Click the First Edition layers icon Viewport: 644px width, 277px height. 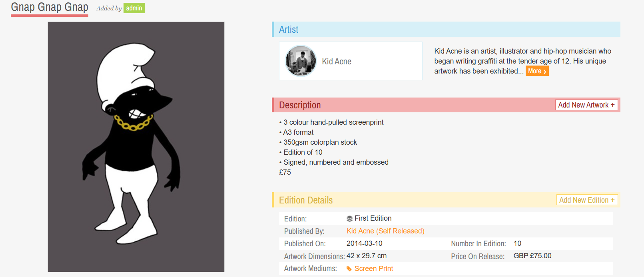tap(349, 219)
